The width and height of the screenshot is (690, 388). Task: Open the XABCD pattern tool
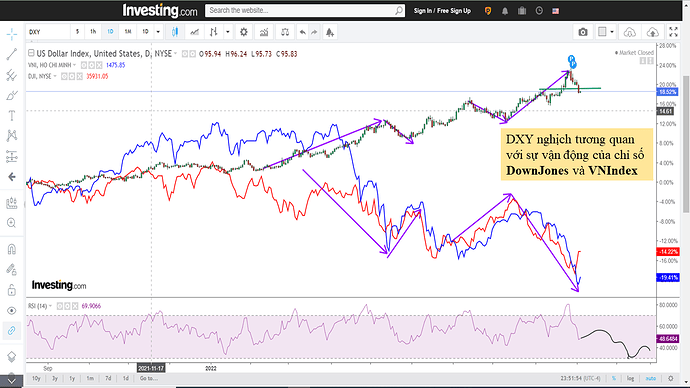tap(12, 135)
